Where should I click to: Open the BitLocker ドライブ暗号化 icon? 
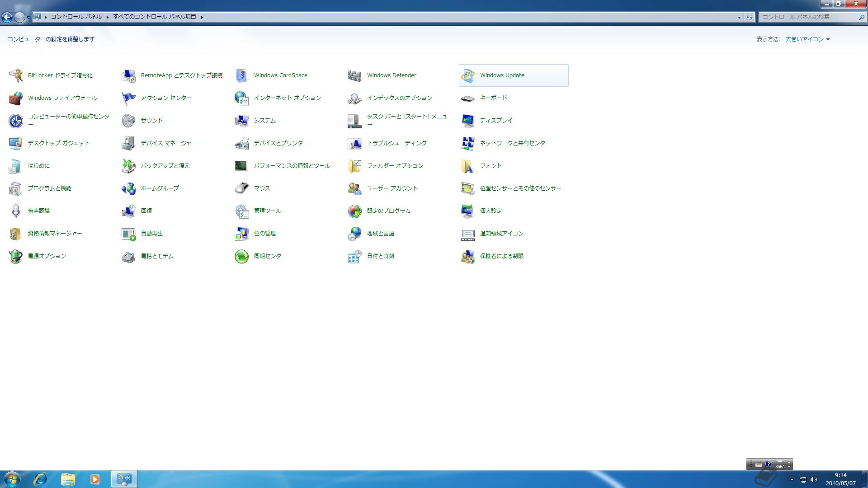[x=16, y=75]
